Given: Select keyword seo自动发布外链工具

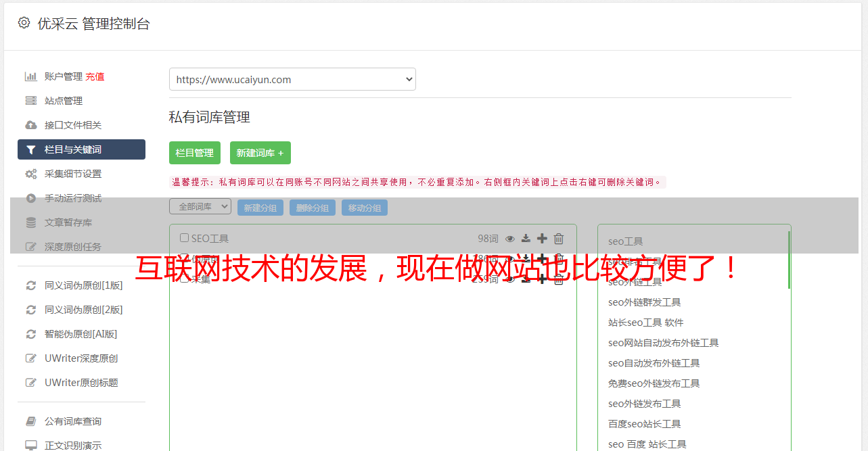Looking at the screenshot, I should click(x=654, y=363).
